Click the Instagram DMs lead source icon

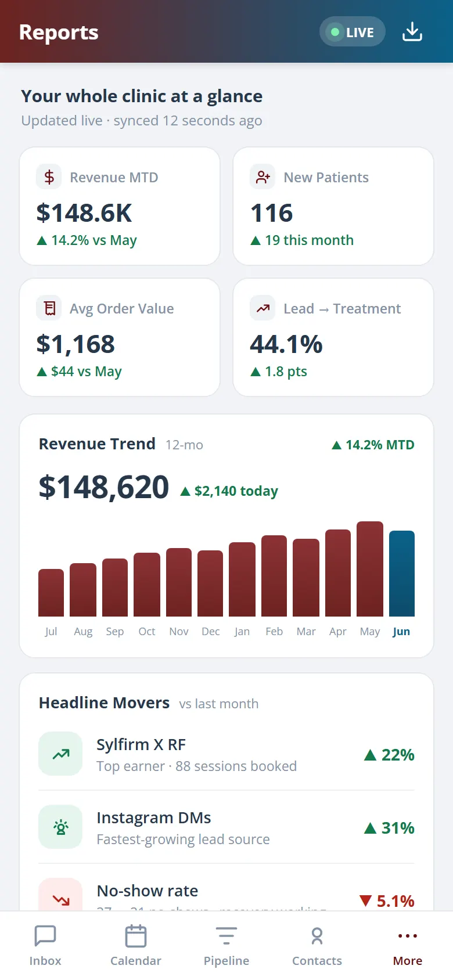60,827
